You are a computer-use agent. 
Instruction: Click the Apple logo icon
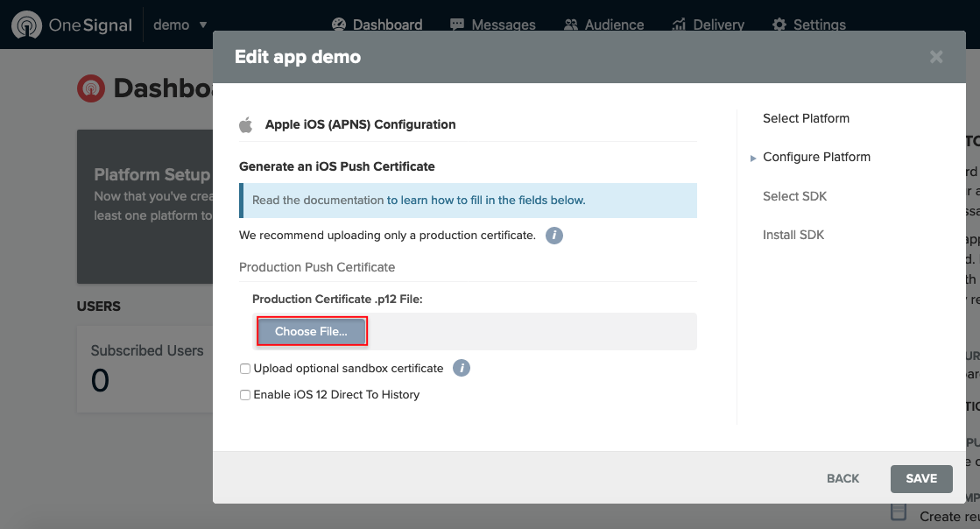click(246, 124)
